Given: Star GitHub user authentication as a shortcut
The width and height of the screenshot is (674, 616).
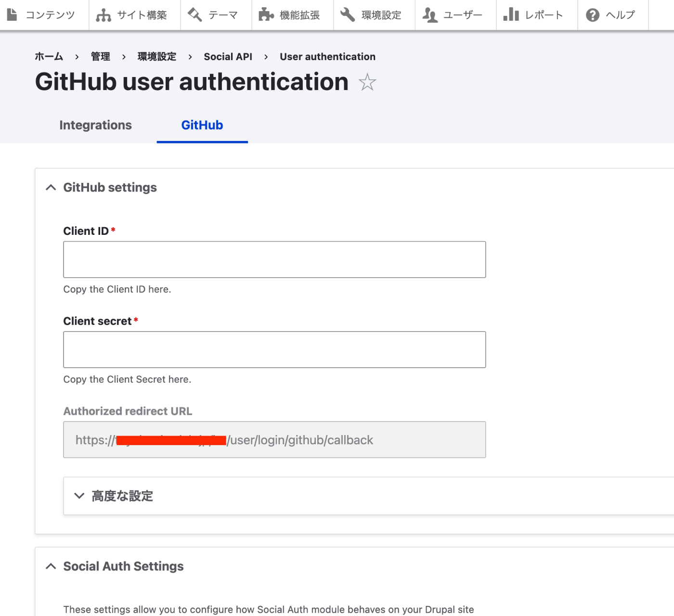Looking at the screenshot, I should (367, 82).
